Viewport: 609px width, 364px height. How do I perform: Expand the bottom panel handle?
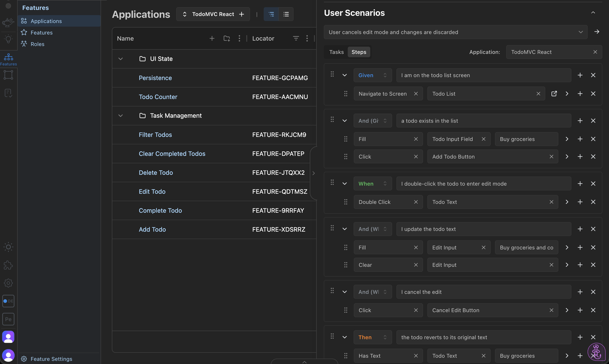coord(304,362)
